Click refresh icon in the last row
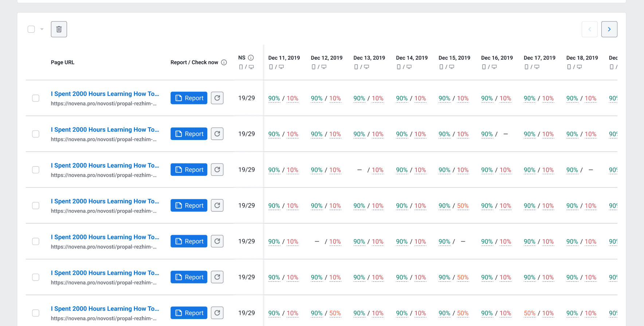Viewport: 644px width, 326px height. (217, 313)
